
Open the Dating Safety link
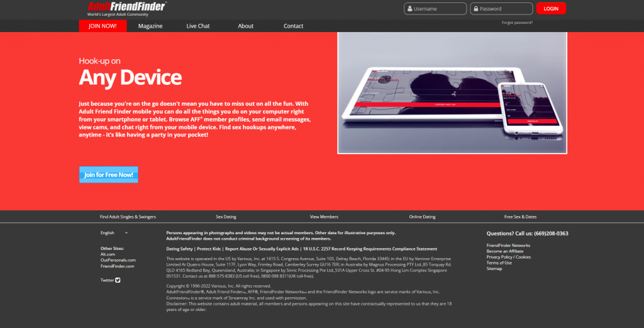pos(180,249)
